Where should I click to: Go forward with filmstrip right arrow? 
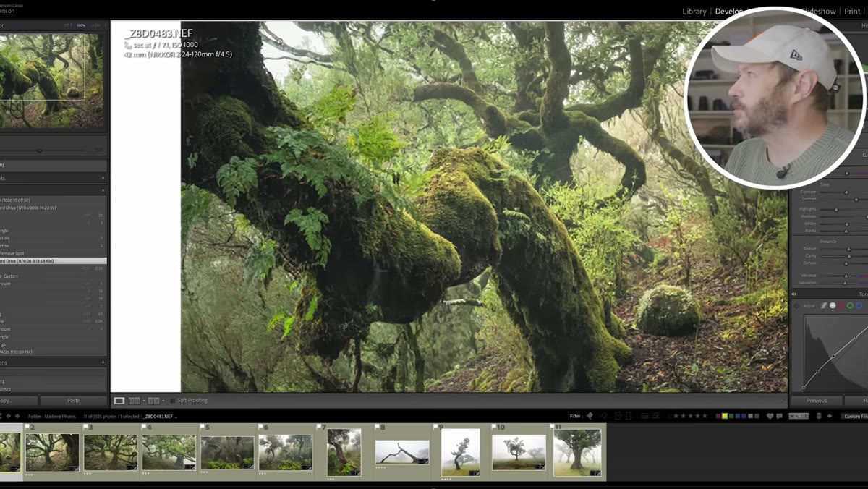pos(17,416)
